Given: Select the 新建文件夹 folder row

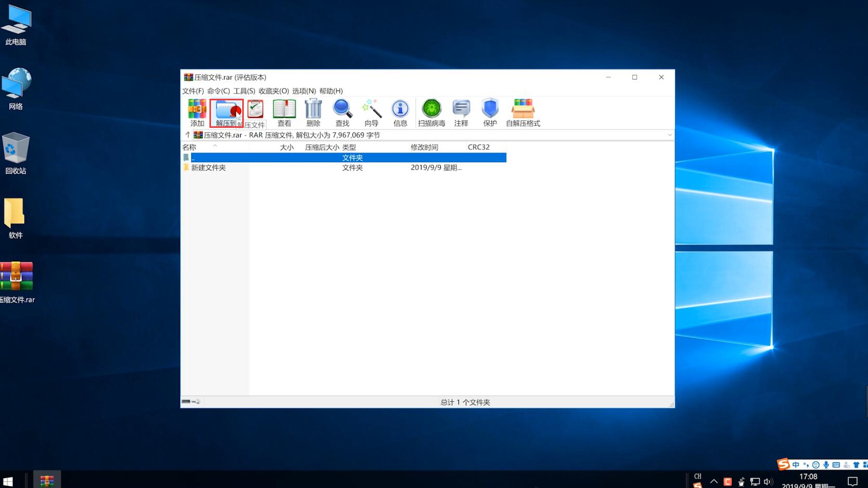Looking at the screenshot, I should [344, 167].
